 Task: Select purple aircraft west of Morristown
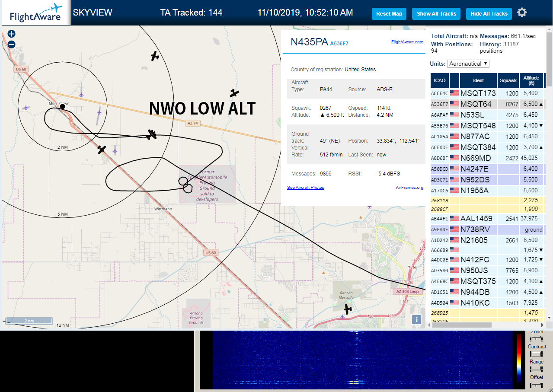(26, 108)
